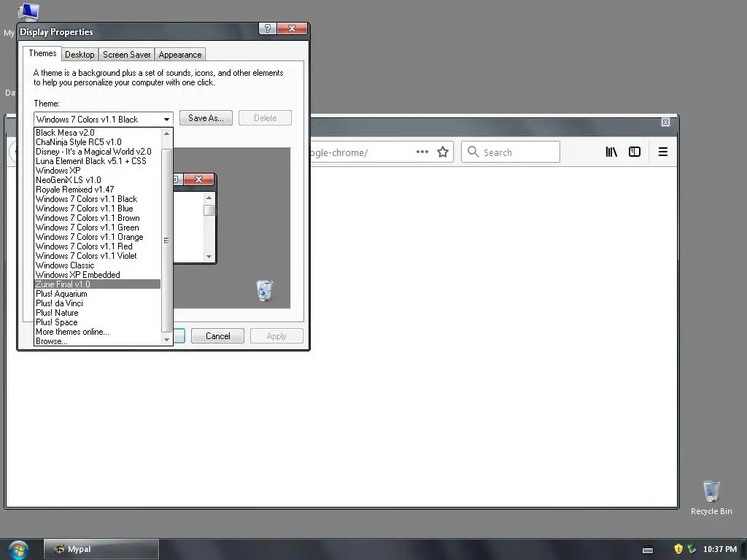Click the browser address bar URL
This screenshot has width=747, height=560.
(x=338, y=152)
